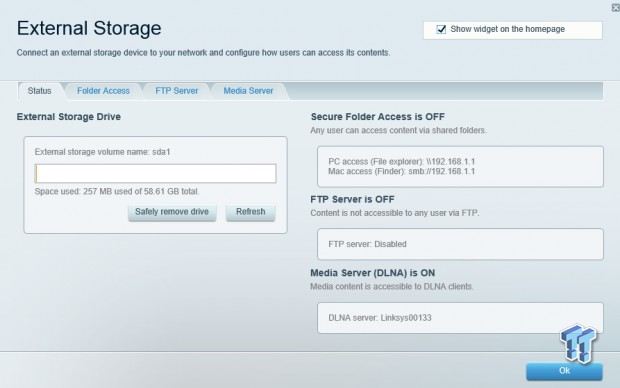
Task: Click External storage volume name: sda1 label
Action: (x=102, y=152)
